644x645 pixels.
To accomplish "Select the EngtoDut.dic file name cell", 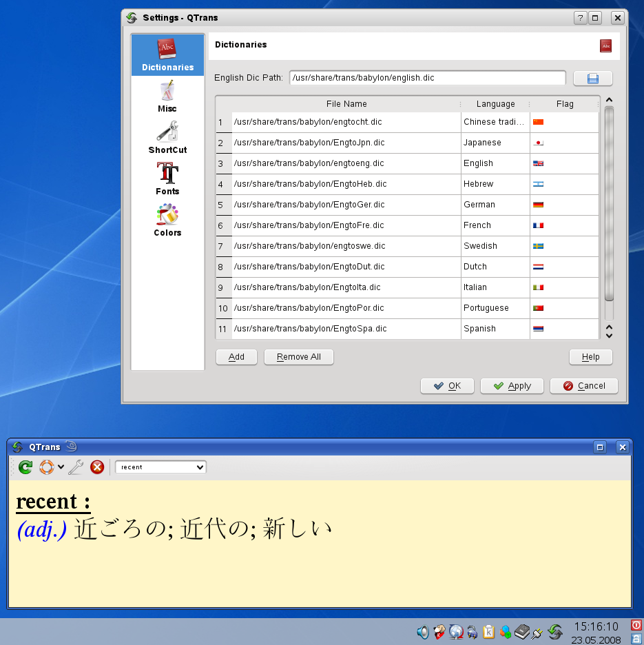I will (346, 267).
